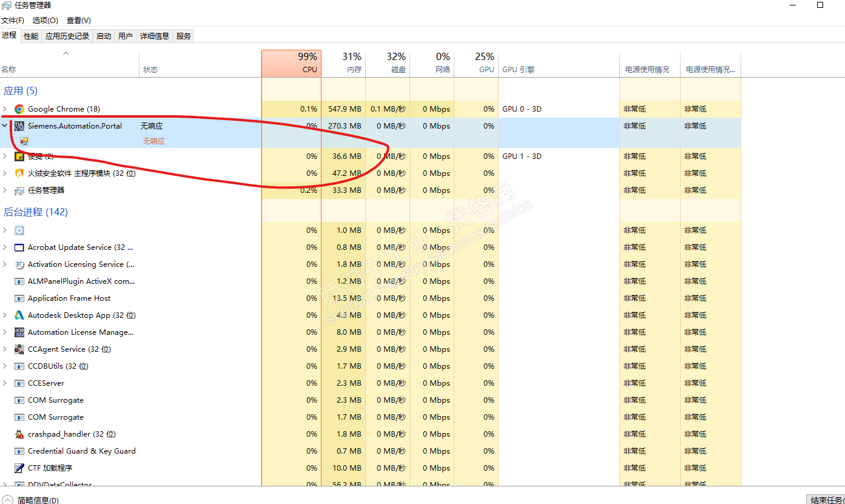This screenshot has height=504, width=845.
Task: Switch to the 性能 tab
Action: [31, 36]
